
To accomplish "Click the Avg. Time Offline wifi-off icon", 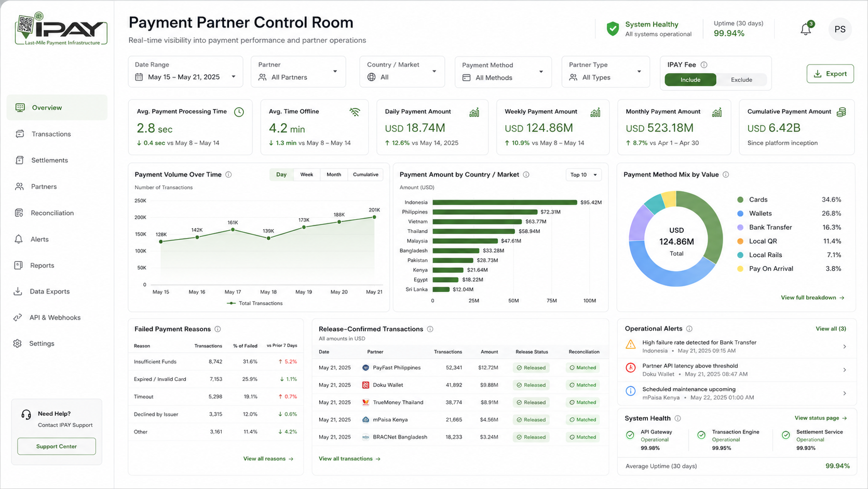I will pyautogui.click(x=355, y=112).
